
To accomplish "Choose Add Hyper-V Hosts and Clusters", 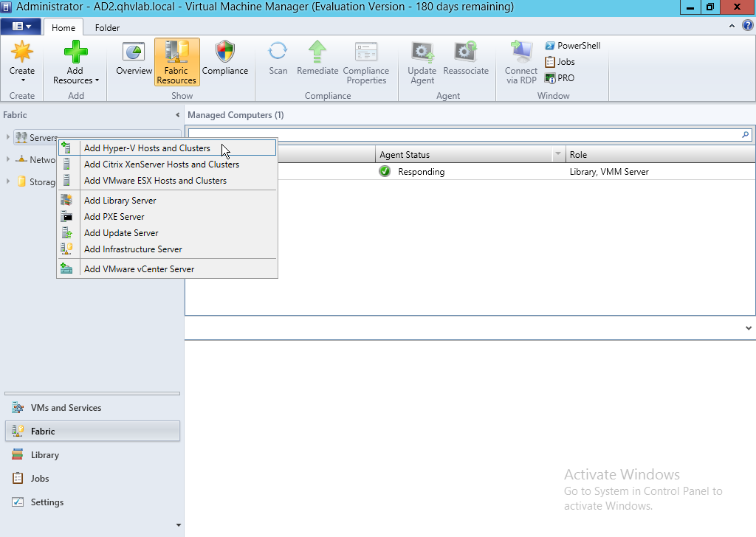I will click(x=147, y=148).
